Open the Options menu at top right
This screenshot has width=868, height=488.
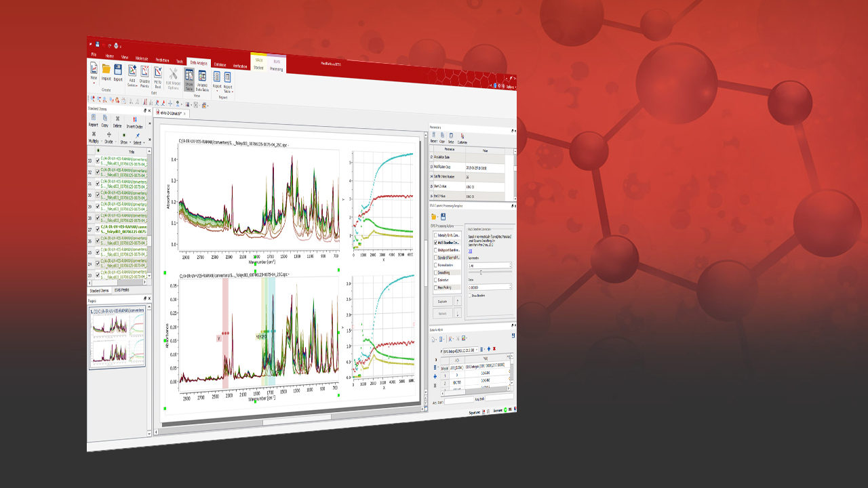[x=510, y=87]
